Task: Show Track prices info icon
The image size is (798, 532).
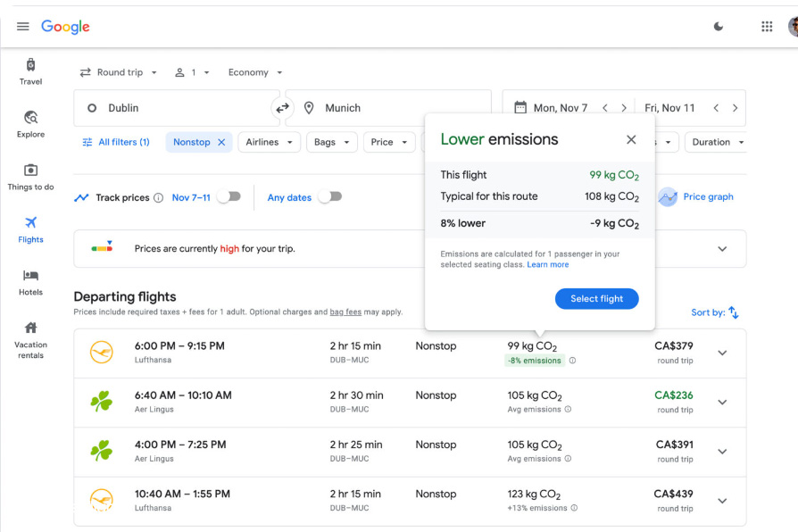Action: (158, 197)
